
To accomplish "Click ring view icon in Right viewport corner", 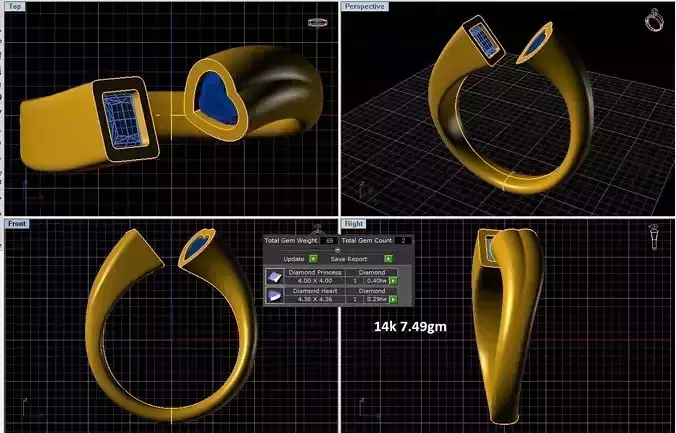I will (x=654, y=237).
